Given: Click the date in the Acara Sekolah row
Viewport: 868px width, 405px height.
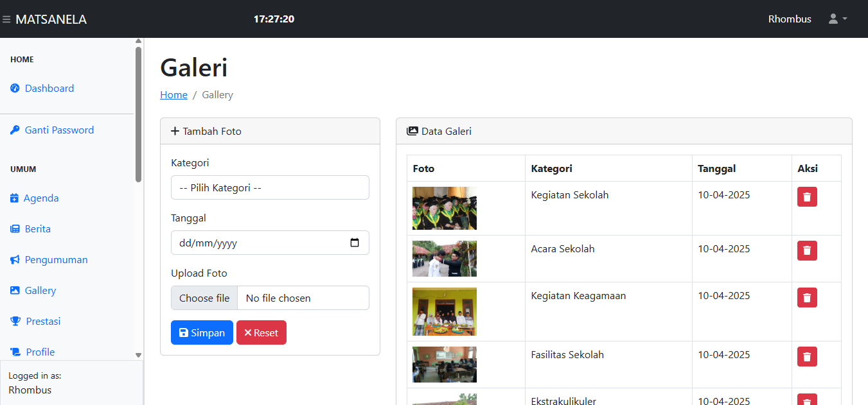Looking at the screenshot, I should pos(724,249).
